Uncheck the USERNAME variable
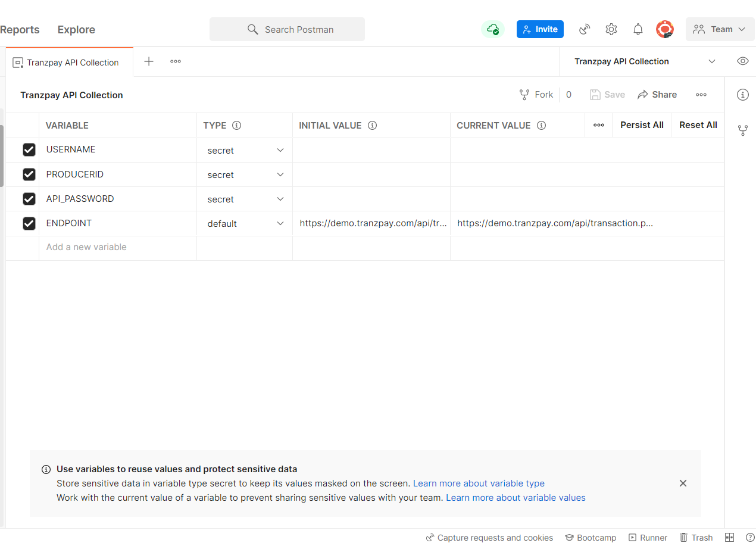This screenshot has height=546, width=756. [x=29, y=149]
